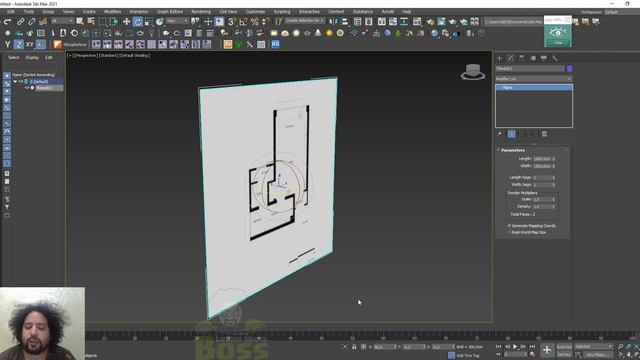Toggle the selection lock icon in status bar

coord(354,347)
